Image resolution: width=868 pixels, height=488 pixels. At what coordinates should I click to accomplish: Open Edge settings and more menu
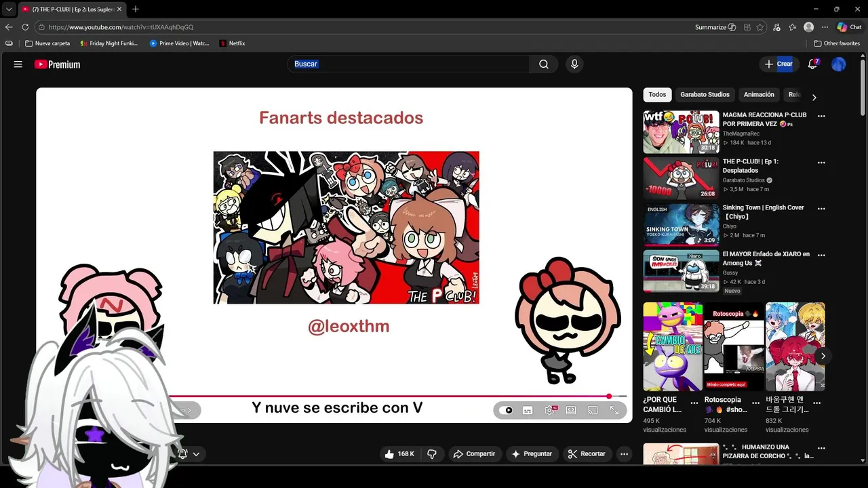[825, 27]
